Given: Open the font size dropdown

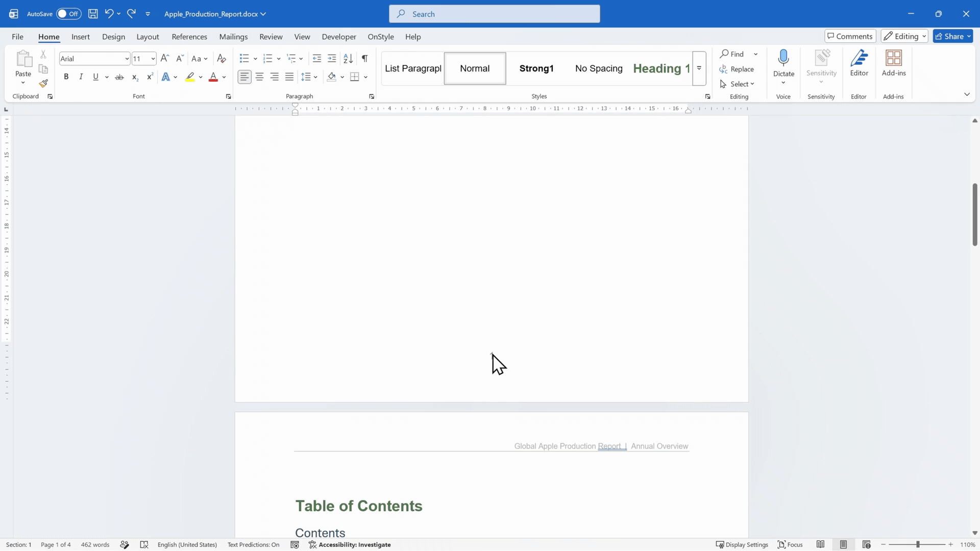Looking at the screenshot, I should [x=153, y=59].
